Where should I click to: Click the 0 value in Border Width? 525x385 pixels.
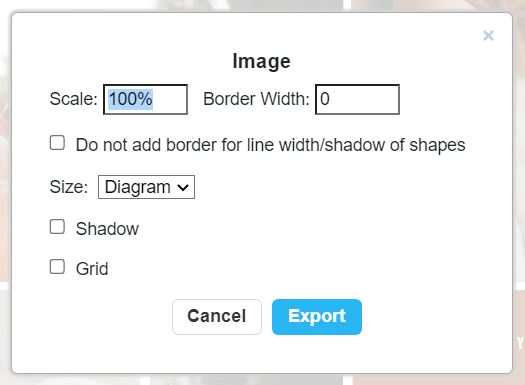[325, 99]
